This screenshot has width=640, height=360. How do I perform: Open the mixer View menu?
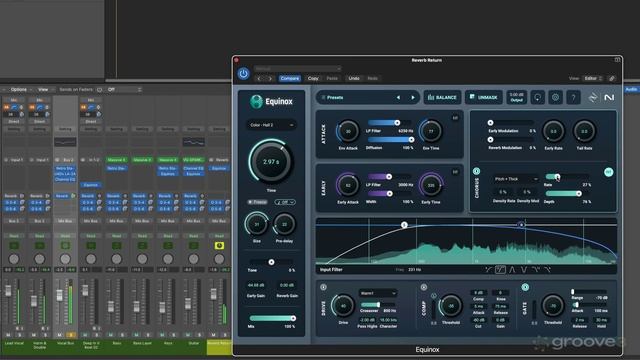click(43, 89)
